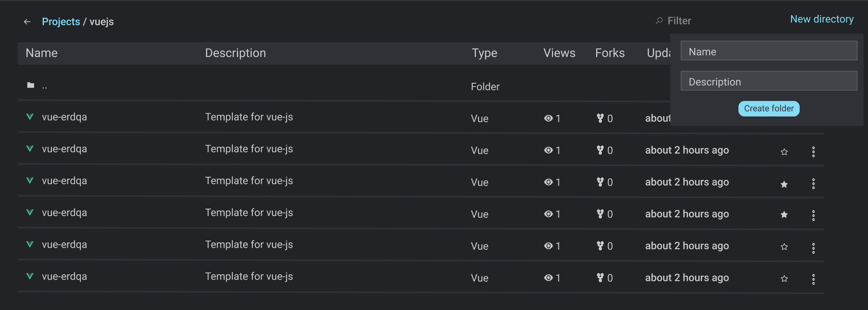
Task: Sort projects by the Type column header
Action: click(484, 53)
